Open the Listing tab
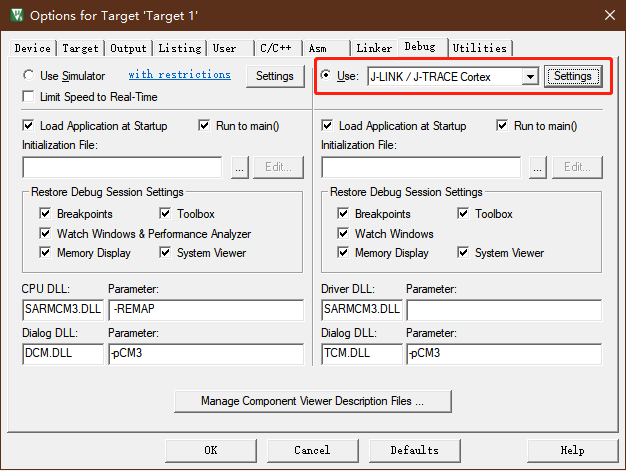Image resolution: width=626 pixels, height=471 pixels. tap(180, 48)
